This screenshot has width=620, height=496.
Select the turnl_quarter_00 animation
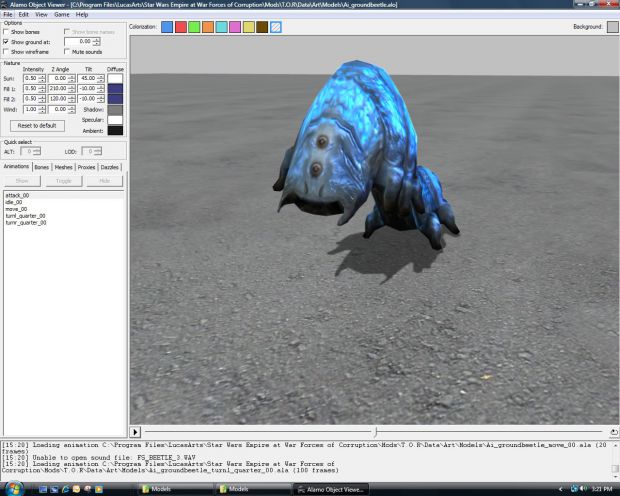(x=64, y=216)
